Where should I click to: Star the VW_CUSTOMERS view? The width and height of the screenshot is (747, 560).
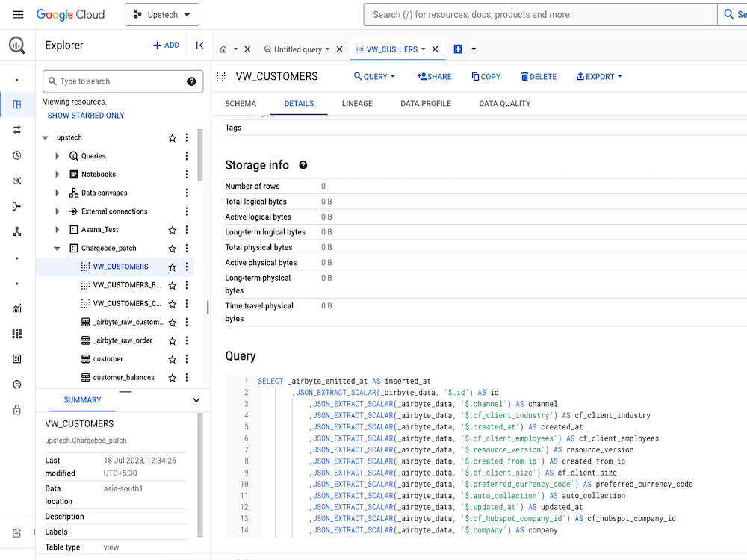173,267
